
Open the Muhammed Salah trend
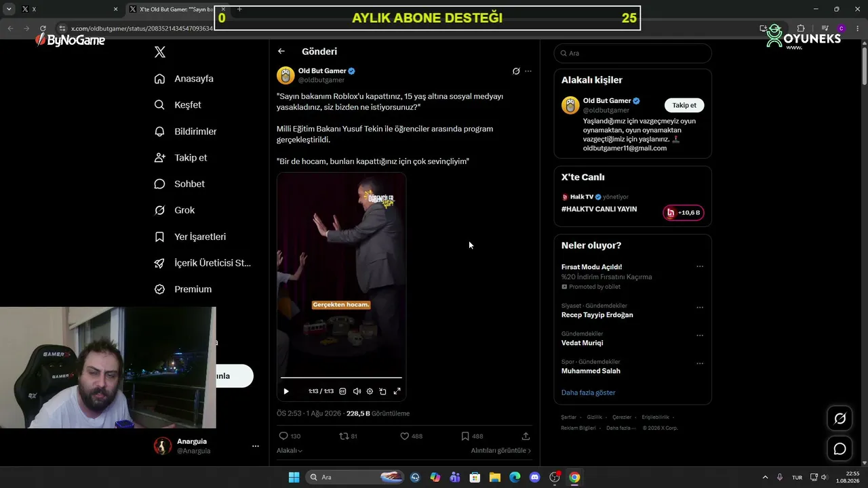(591, 371)
